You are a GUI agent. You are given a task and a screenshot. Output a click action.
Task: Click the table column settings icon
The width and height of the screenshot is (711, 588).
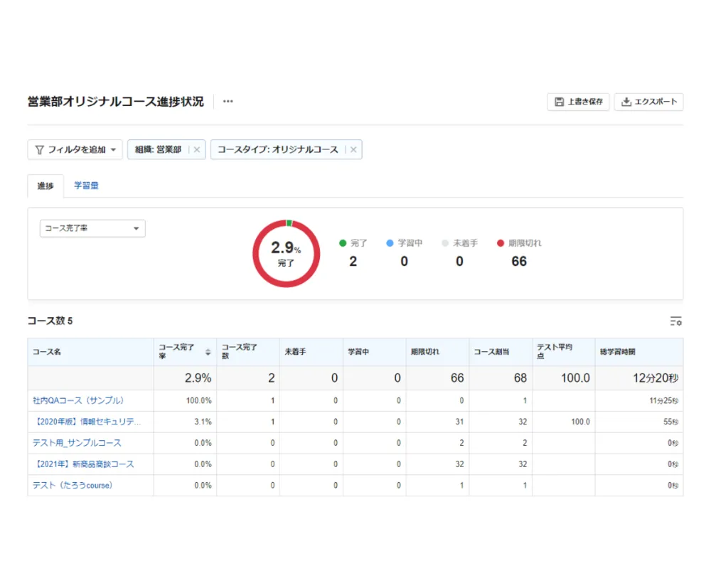[x=675, y=321]
